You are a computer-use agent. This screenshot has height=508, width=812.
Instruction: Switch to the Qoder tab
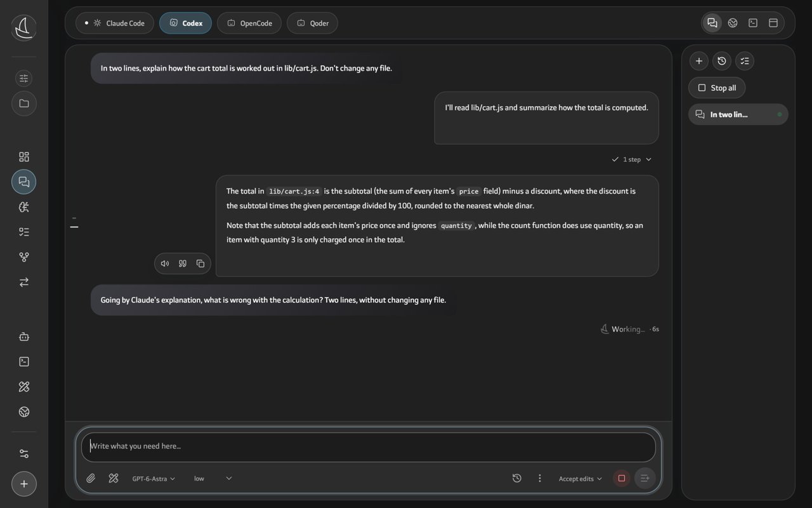[312, 23]
